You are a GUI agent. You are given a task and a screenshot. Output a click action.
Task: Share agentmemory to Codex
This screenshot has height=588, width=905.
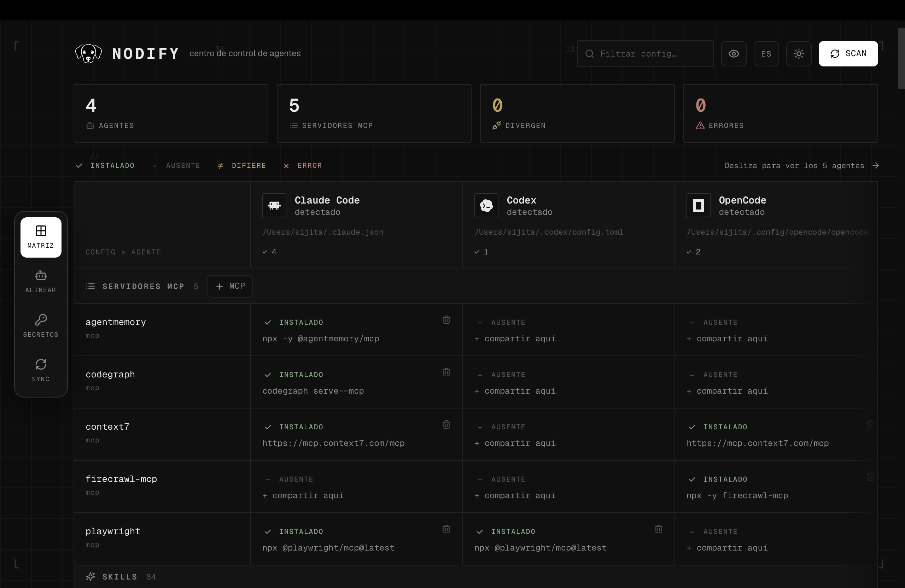515,339
